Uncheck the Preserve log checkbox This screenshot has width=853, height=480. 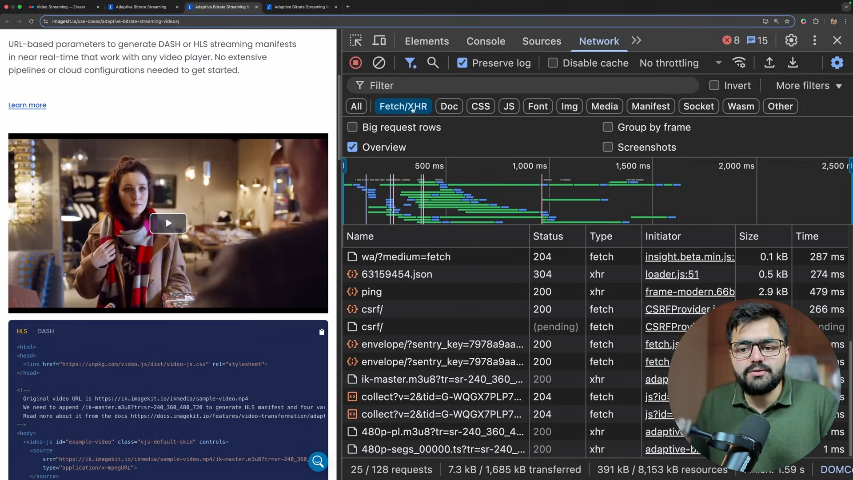point(462,63)
